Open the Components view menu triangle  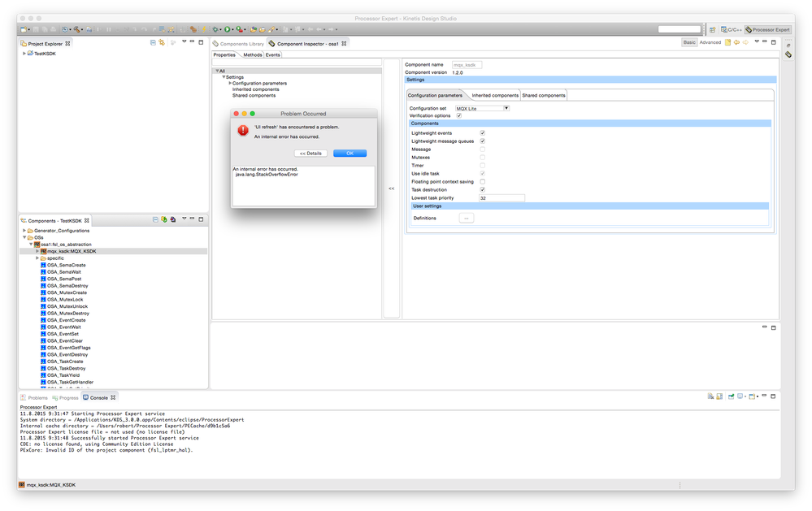[x=184, y=219]
